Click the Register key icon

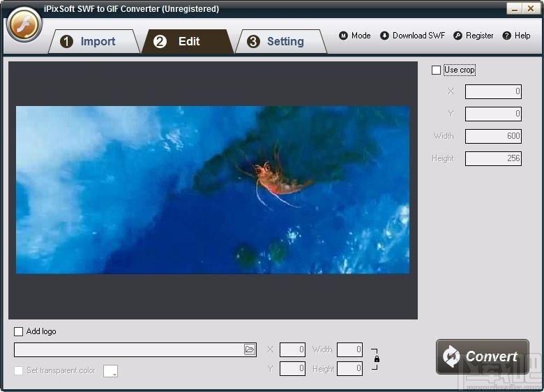458,36
